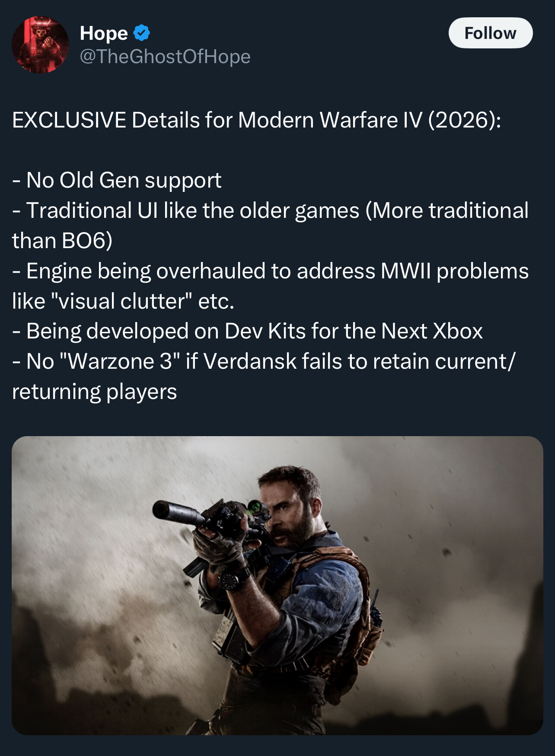555x756 pixels.
Task: Click the rifle suppressor in image
Action: pyautogui.click(x=178, y=513)
